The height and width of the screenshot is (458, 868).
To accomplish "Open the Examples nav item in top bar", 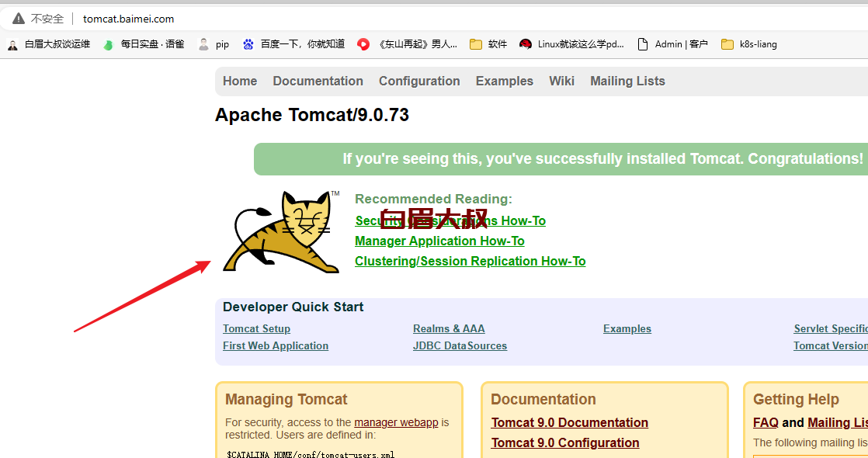I will coord(505,81).
